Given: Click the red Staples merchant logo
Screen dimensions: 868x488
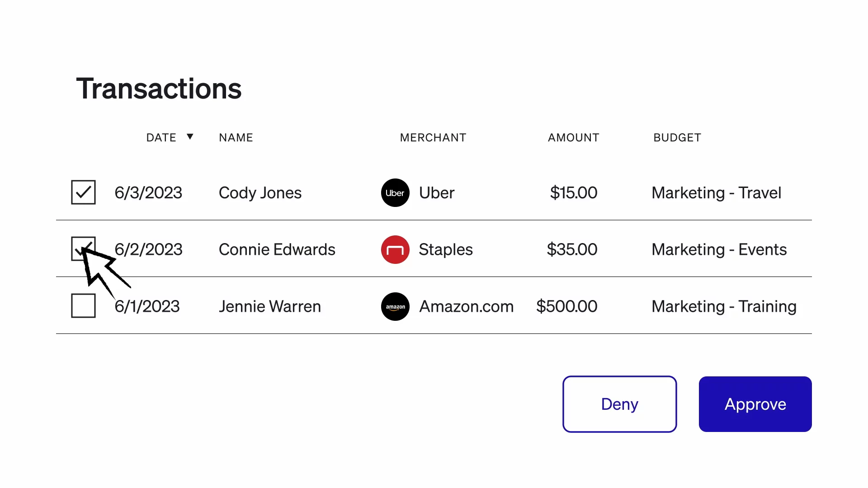Looking at the screenshot, I should 395,249.
